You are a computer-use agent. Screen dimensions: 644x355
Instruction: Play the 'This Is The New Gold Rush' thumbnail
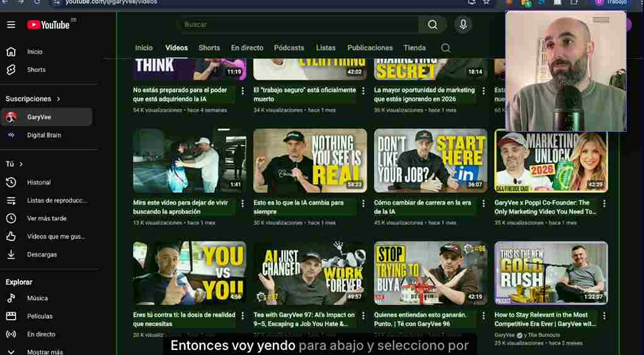[551, 273]
